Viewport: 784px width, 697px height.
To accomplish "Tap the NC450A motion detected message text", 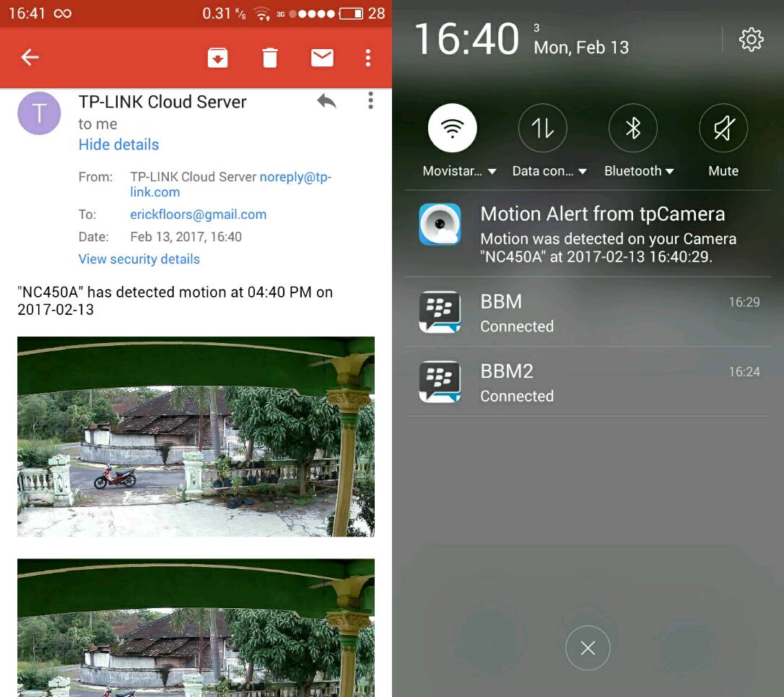I will [175, 300].
